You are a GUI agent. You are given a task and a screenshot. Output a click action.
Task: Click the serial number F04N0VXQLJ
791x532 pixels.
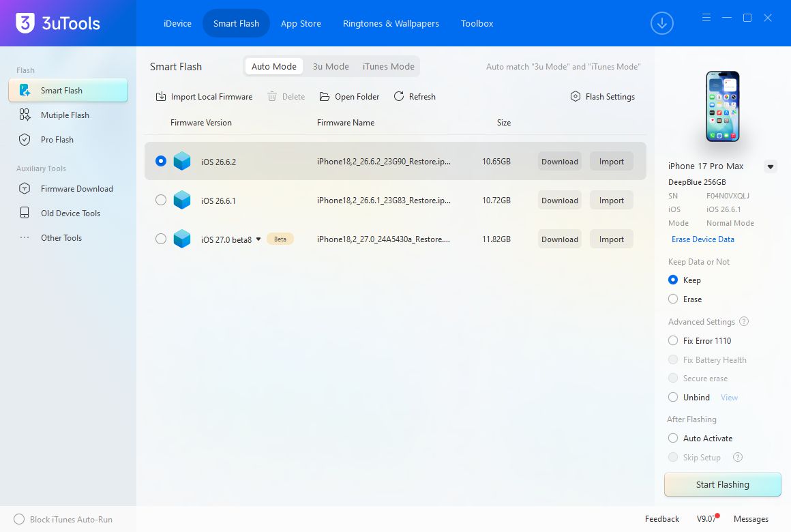(x=728, y=196)
